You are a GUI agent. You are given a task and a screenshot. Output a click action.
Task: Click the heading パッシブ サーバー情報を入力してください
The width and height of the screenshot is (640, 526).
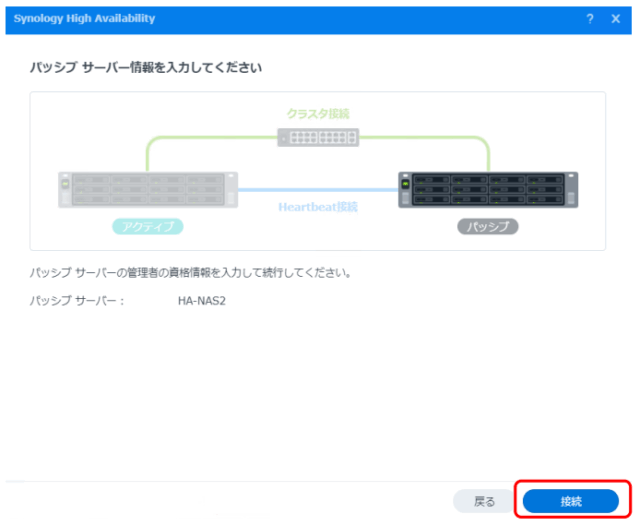click(146, 67)
